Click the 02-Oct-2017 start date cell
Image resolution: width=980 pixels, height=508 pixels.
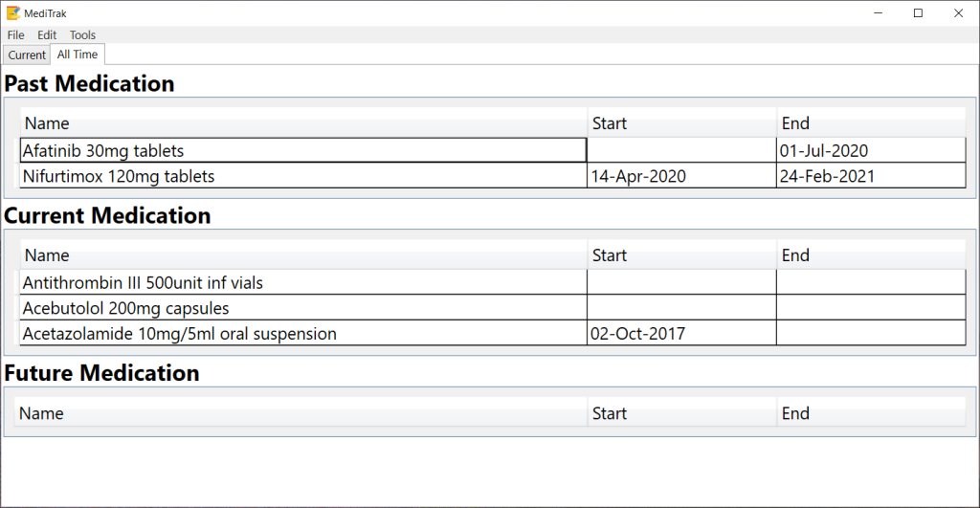[681, 334]
